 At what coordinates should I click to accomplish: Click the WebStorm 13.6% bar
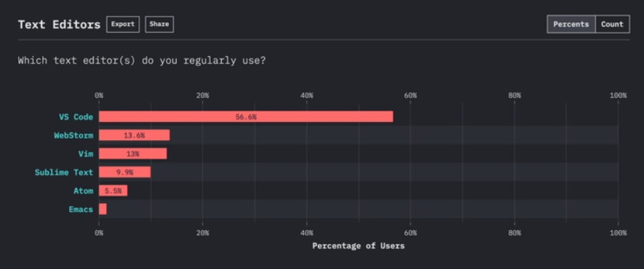[x=134, y=135]
